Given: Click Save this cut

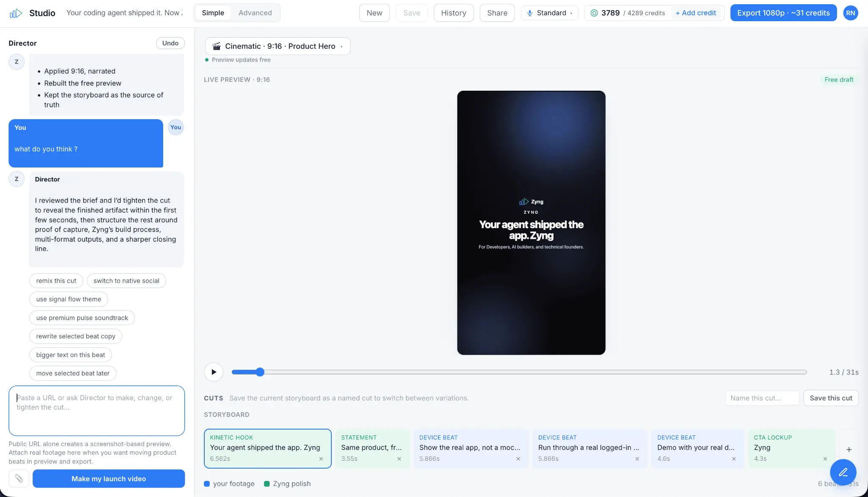Looking at the screenshot, I should (x=831, y=398).
